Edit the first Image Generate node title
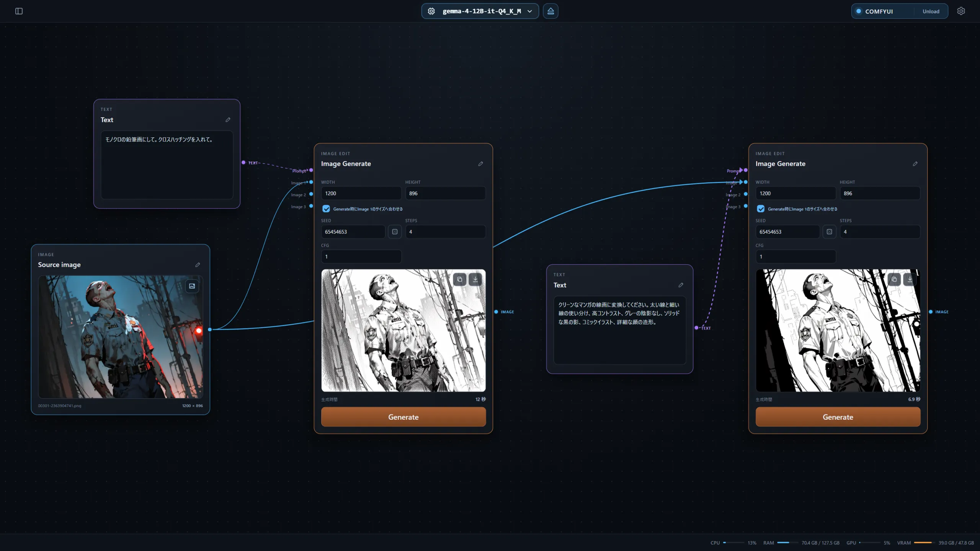980x551 pixels. coord(480,164)
